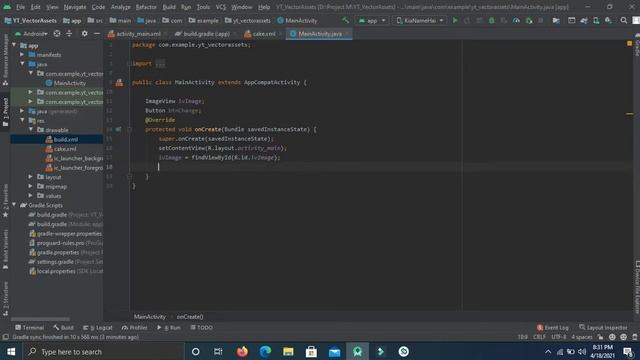Click the project panel Select Opened File target icon
Image resolution: width=640 pixels, height=360 pixels.
[x=57, y=33]
